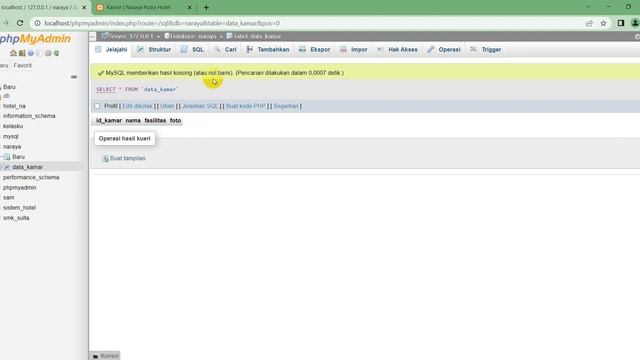The height and width of the screenshot is (360, 640).
Task: Click the browser share page icon
Action: click(589, 23)
